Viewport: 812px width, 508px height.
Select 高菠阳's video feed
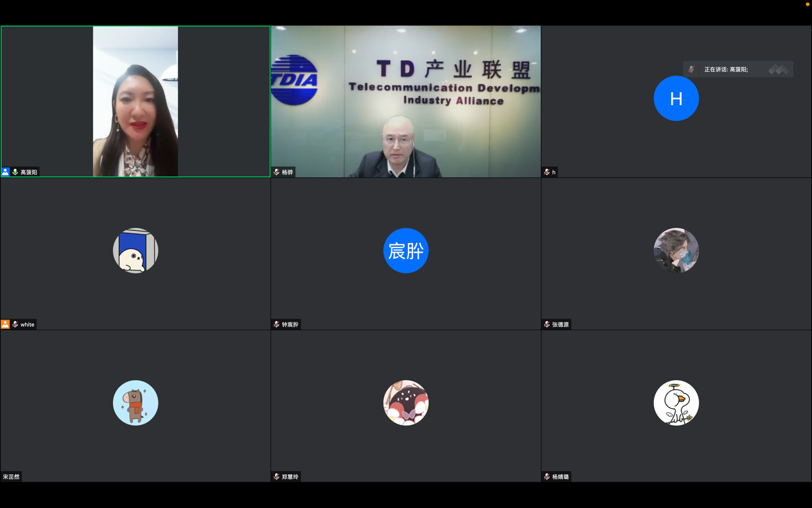pyautogui.click(x=136, y=101)
